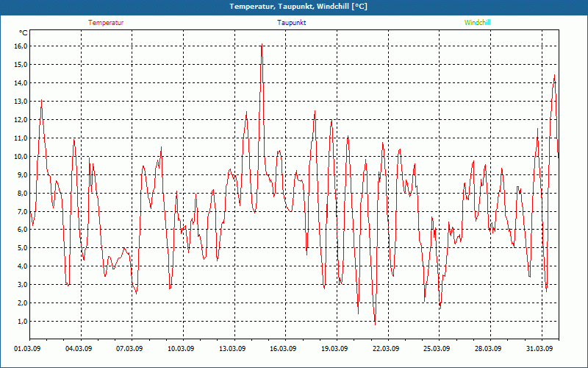Click the lowest temperature dip below 1 °C

(375, 324)
